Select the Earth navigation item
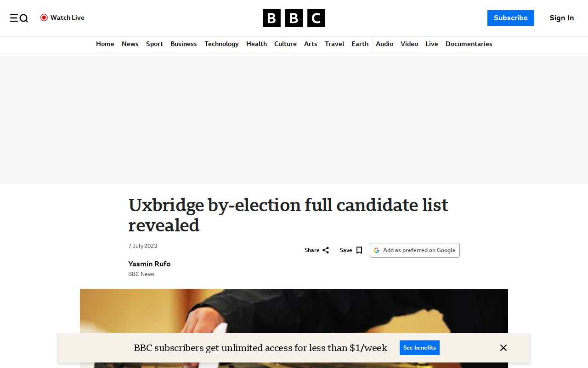This screenshot has height=368, width=588. tap(360, 44)
